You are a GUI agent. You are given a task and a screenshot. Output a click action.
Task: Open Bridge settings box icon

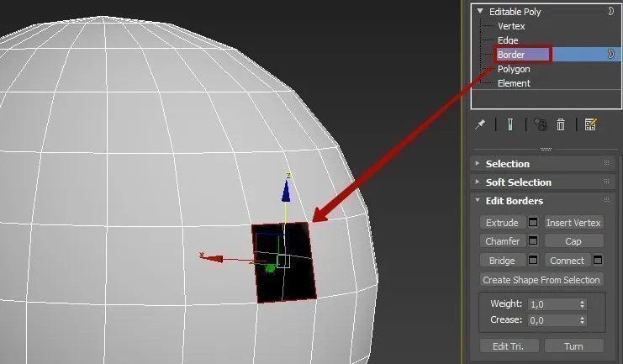pyautogui.click(x=533, y=261)
